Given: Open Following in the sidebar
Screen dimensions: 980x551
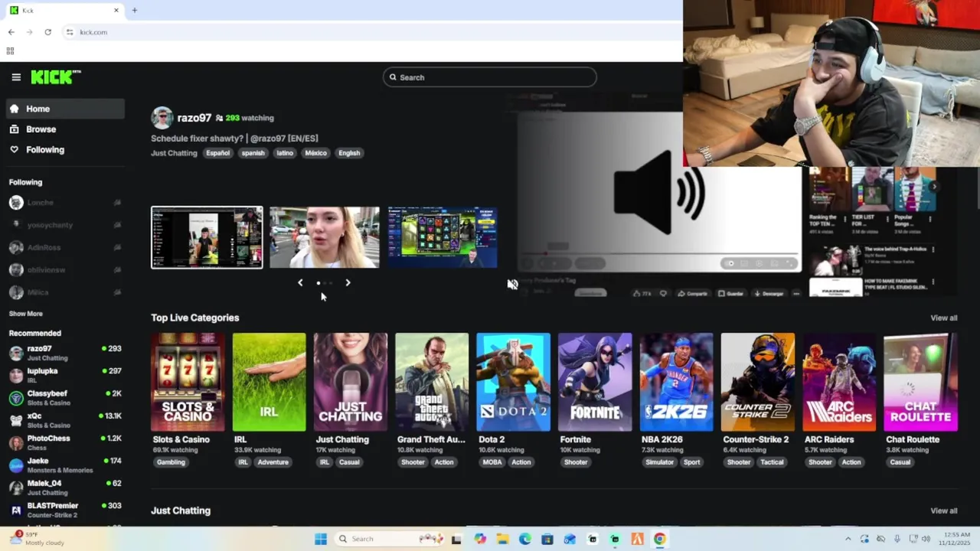Looking at the screenshot, I should [65, 150].
